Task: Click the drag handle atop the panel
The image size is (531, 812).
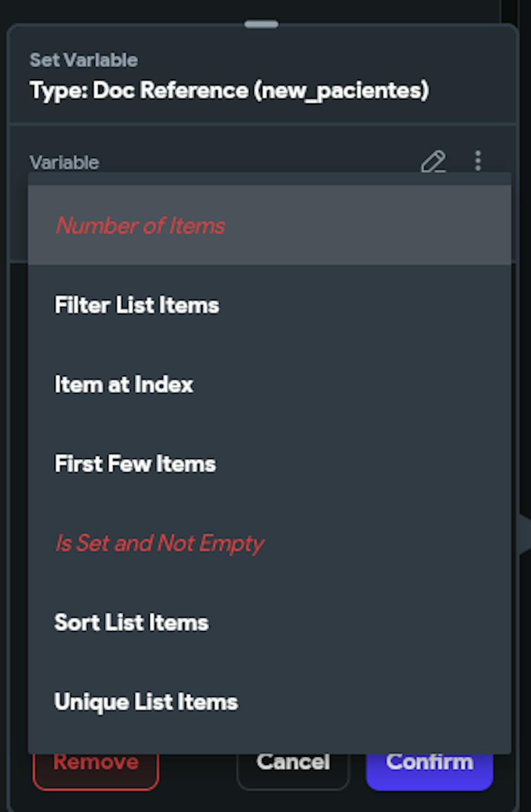Action: (x=261, y=24)
